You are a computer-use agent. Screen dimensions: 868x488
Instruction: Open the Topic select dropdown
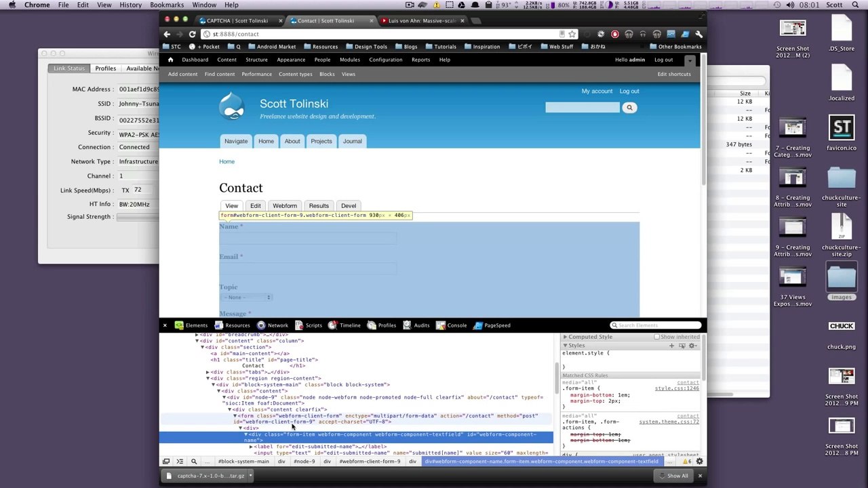[247, 298]
